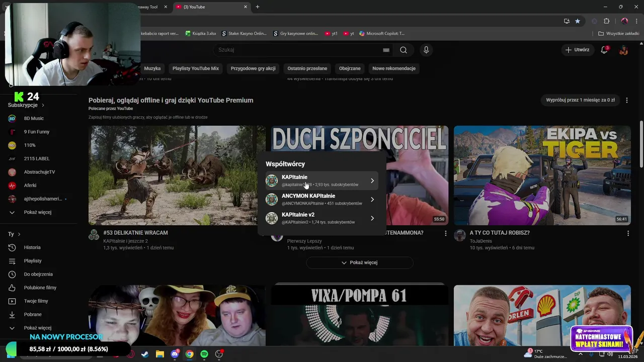Viewport: 644px width, 362px height.
Task: Open the Chrome profile avatar
Action: tap(624, 21)
